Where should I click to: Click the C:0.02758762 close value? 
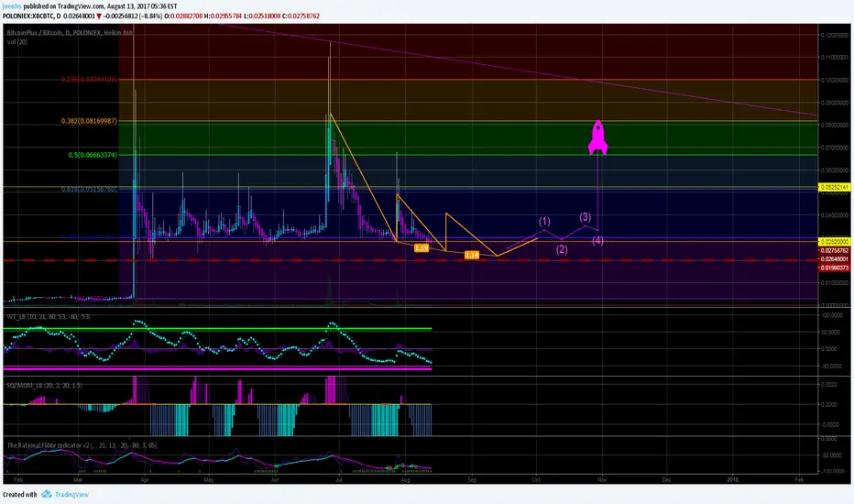pyautogui.click(x=301, y=16)
